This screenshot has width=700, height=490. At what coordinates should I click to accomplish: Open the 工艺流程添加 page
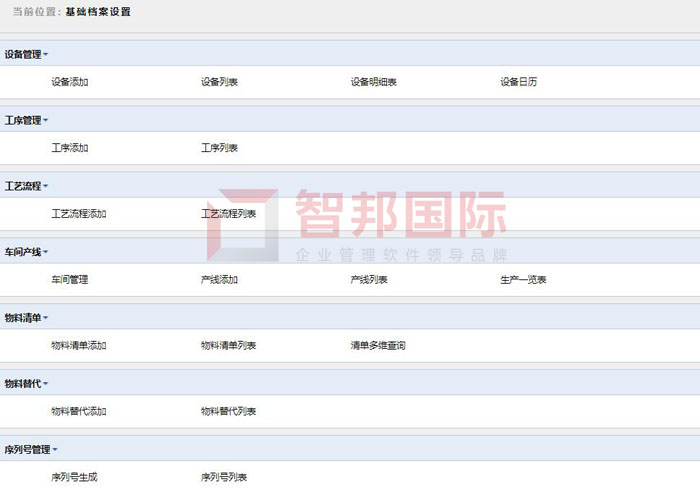click(79, 214)
